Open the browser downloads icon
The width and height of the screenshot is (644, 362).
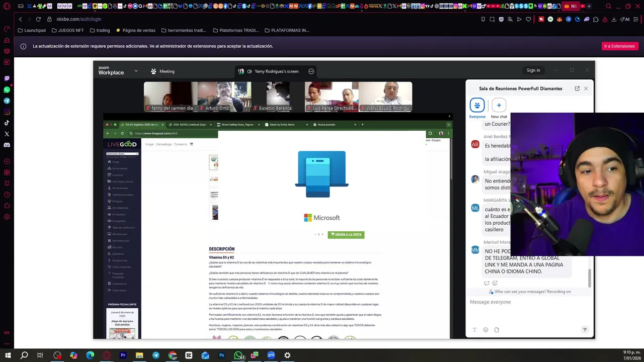click(x=614, y=19)
